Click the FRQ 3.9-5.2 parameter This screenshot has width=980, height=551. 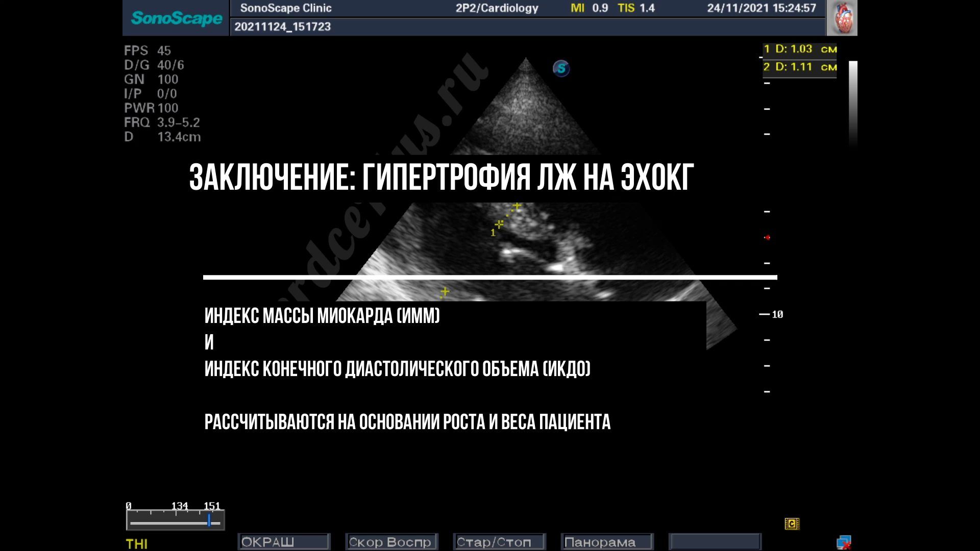[x=162, y=122]
